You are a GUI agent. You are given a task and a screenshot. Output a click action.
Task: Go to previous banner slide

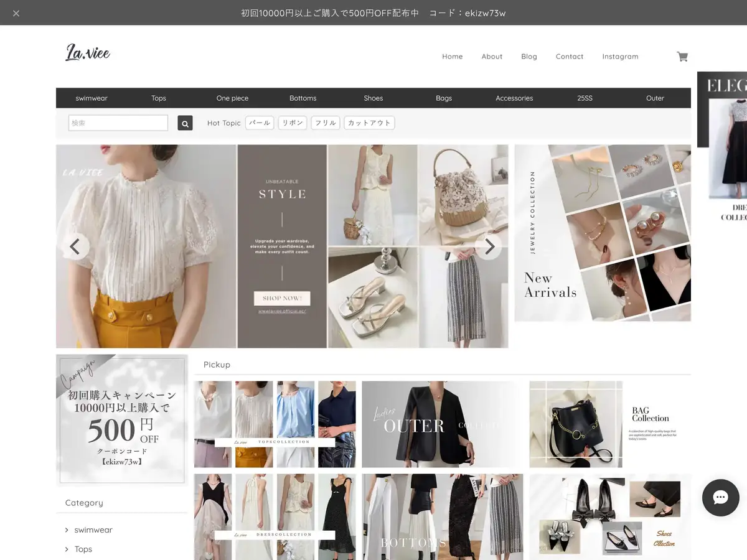pos(75,246)
